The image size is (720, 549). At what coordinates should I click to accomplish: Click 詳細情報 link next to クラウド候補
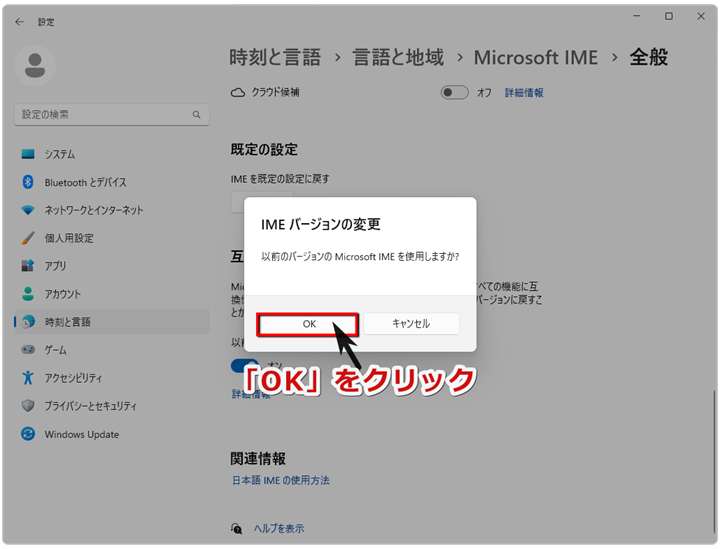click(x=524, y=93)
